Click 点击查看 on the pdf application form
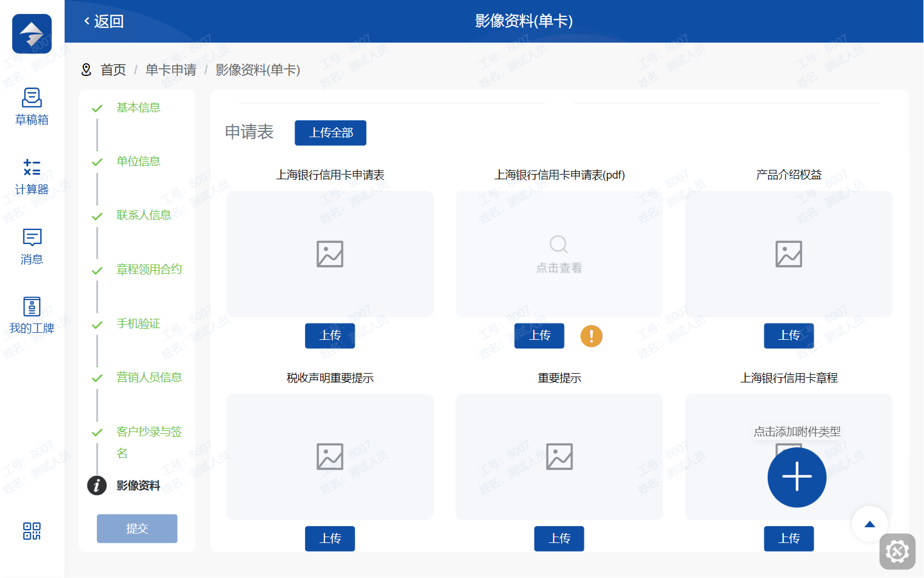 pos(559,254)
